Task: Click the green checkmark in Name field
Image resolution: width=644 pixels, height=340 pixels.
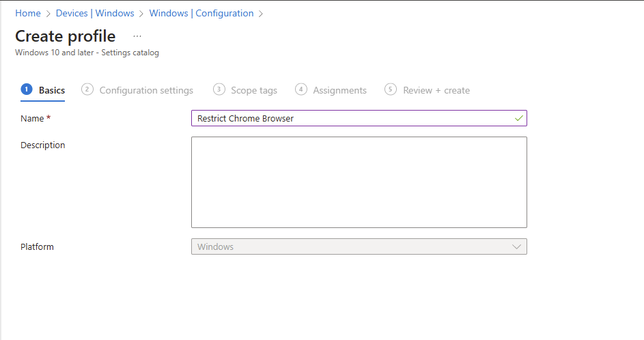Action: click(519, 118)
